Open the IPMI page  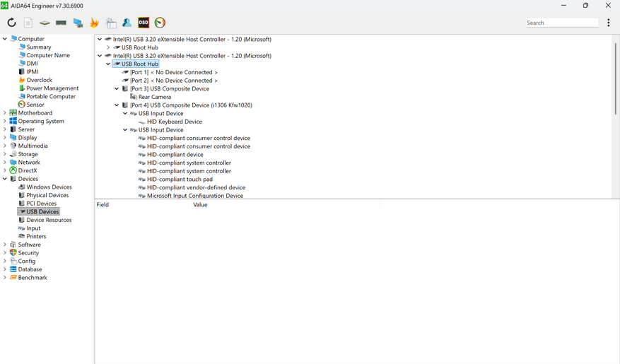32,71
